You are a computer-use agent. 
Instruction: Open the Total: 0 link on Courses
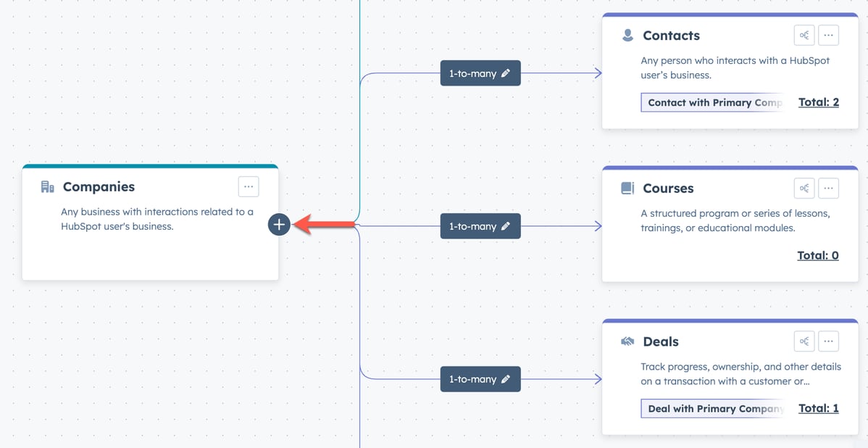click(x=818, y=254)
